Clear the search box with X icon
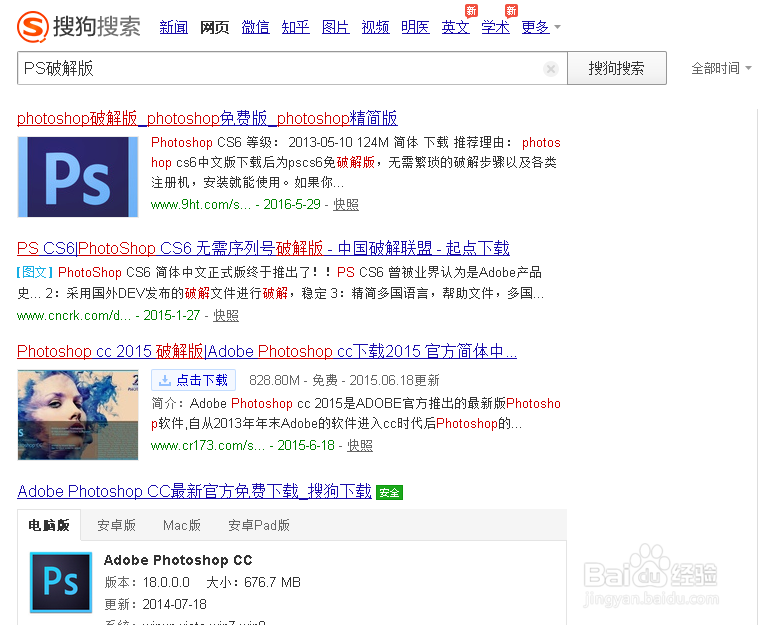 click(x=551, y=69)
